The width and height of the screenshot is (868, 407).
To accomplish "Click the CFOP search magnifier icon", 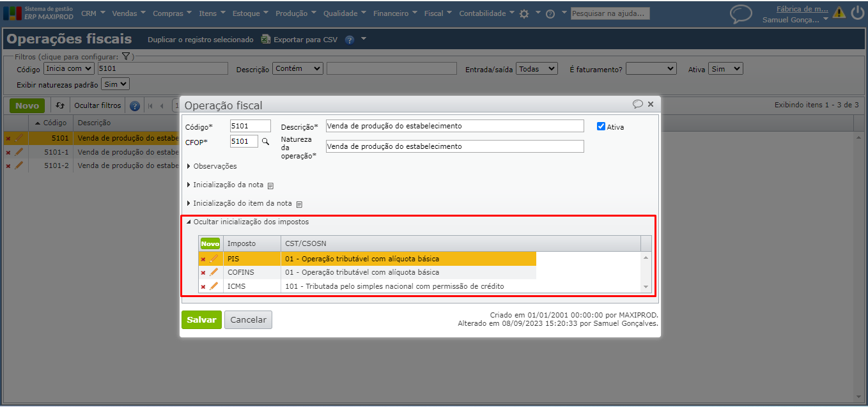I will click(x=265, y=141).
